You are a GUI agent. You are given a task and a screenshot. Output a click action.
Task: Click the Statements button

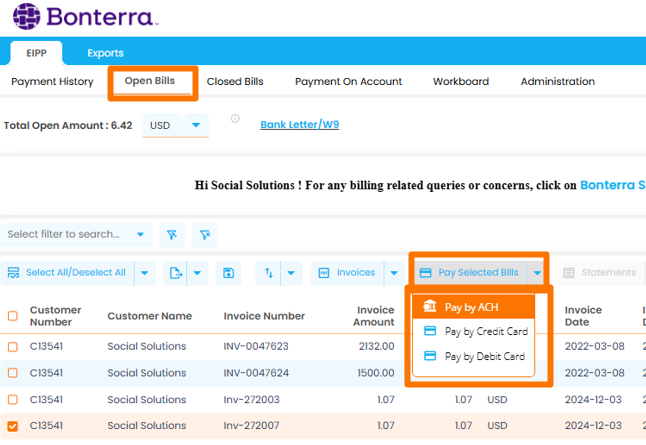point(600,273)
